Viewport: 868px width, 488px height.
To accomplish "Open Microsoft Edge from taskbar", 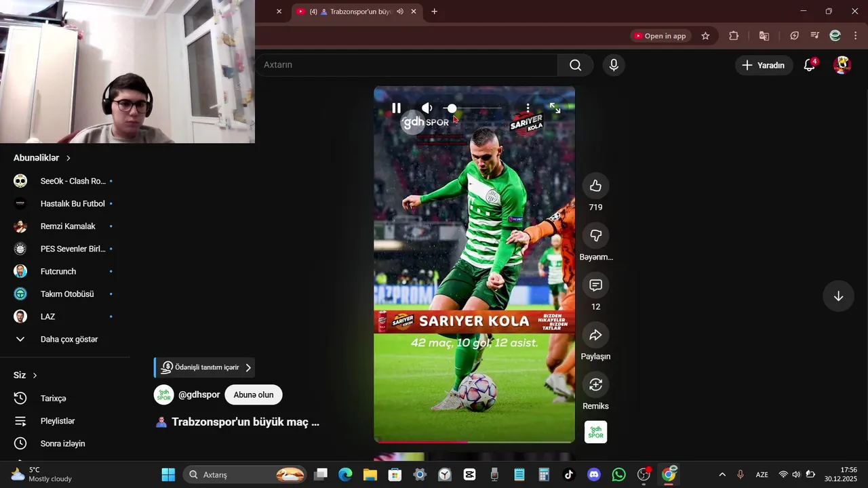I will (x=346, y=474).
